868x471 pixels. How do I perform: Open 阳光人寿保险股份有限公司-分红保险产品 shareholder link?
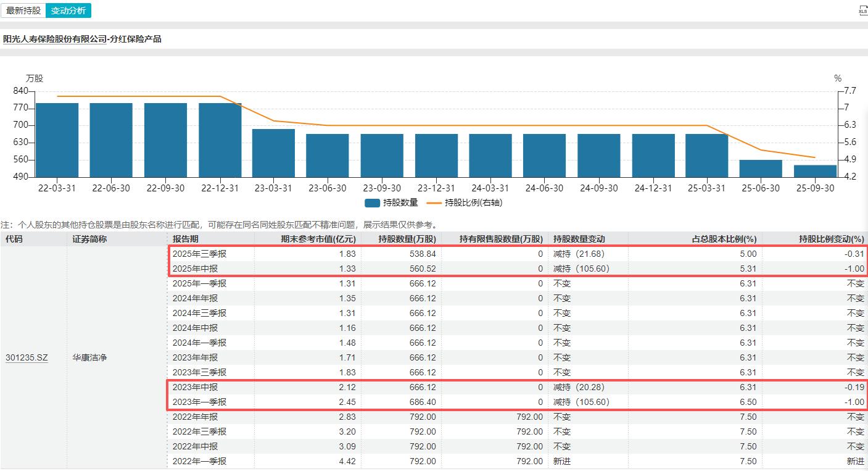coord(82,39)
